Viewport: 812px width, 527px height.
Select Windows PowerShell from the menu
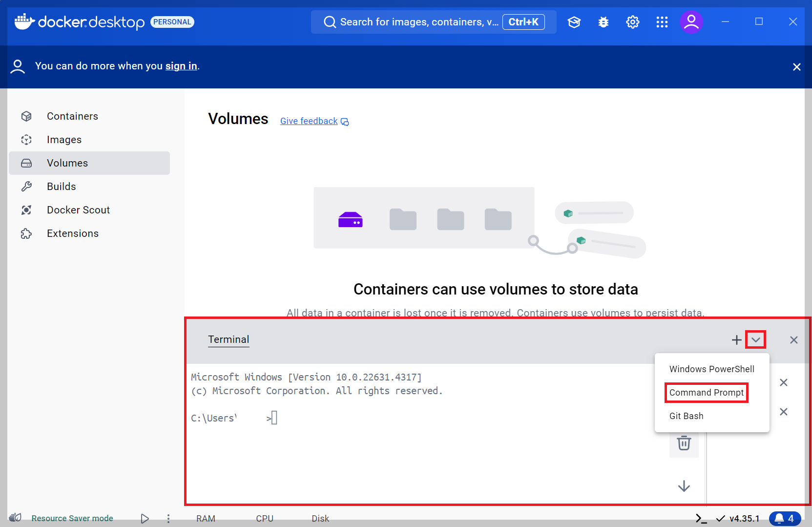pyautogui.click(x=712, y=369)
